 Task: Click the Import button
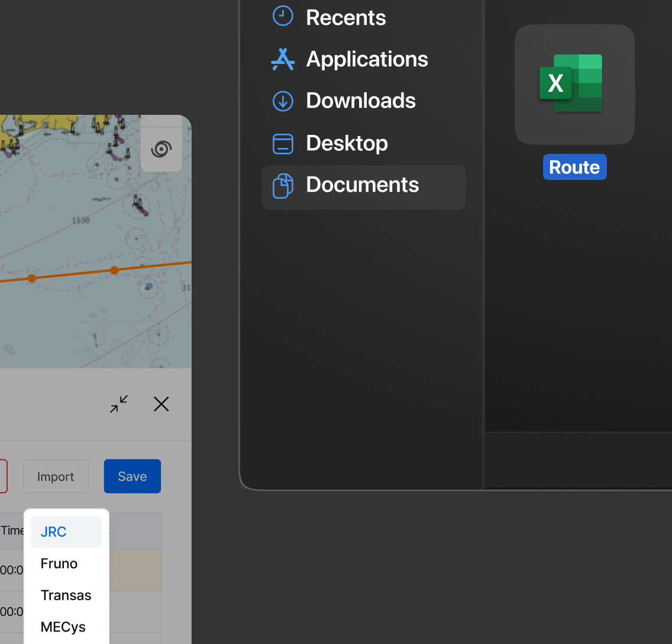coord(56,476)
